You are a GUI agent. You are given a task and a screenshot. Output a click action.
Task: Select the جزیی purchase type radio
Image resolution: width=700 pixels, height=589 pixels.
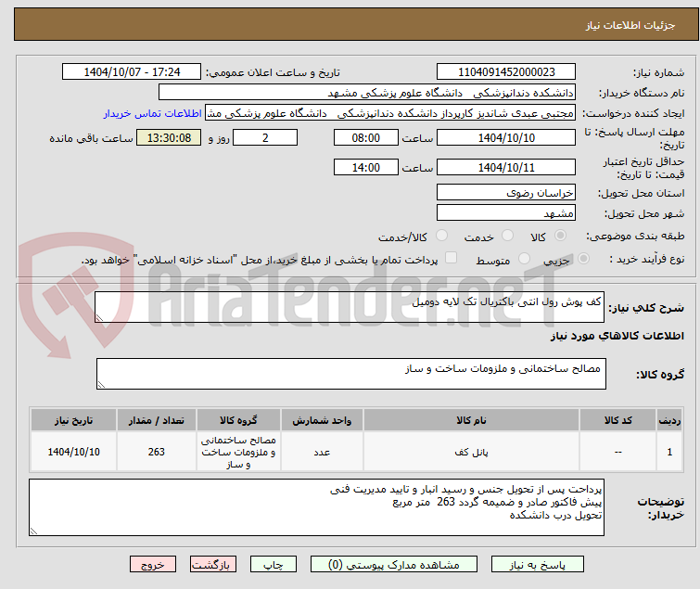(583, 259)
